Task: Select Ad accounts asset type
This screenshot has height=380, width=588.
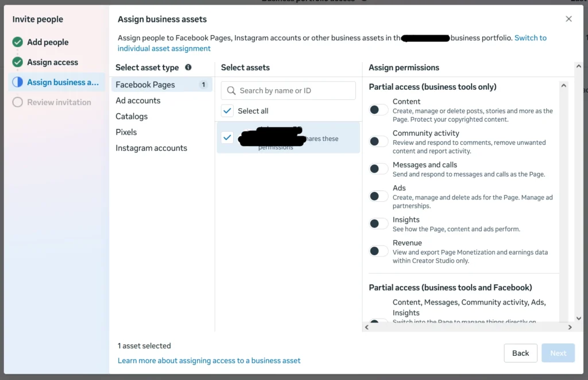Action: pos(138,101)
